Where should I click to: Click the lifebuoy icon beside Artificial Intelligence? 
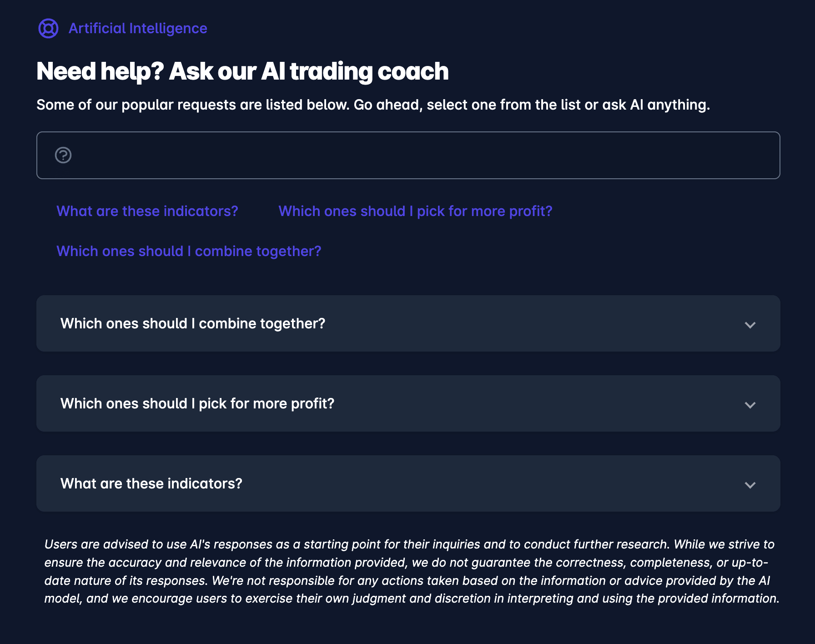coord(48,29)
